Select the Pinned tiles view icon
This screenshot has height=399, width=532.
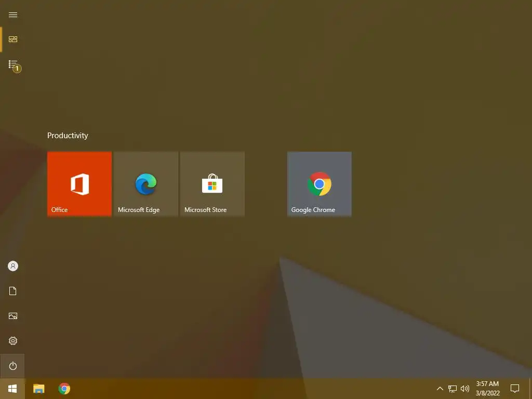[x=13, y=39]
